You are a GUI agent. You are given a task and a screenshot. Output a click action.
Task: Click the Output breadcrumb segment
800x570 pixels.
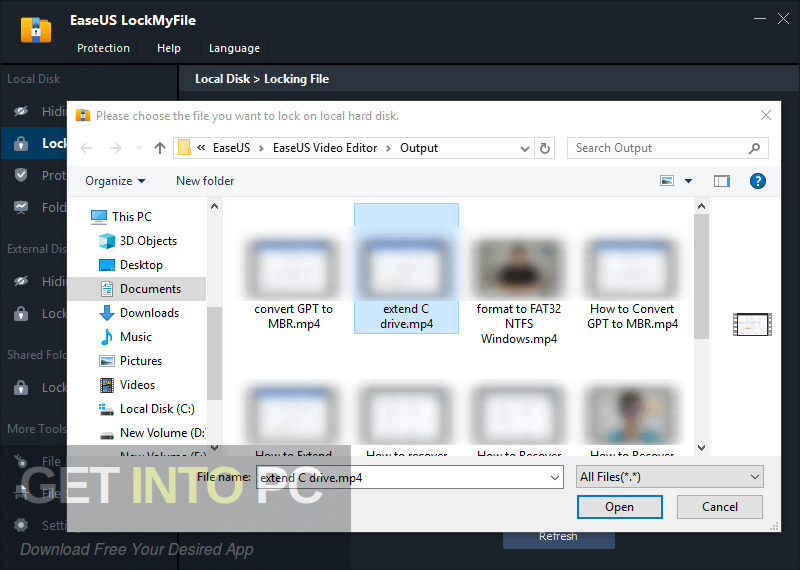point(419,148)
